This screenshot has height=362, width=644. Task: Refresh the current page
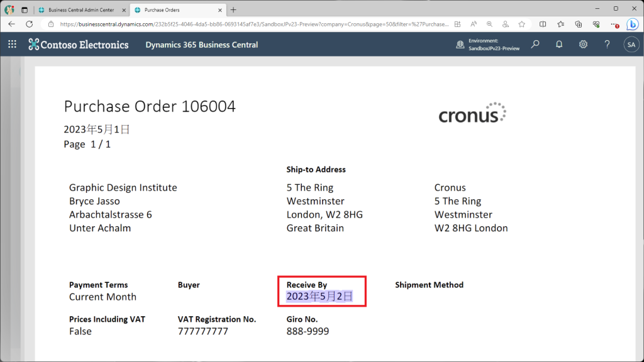tap(29, 25)
